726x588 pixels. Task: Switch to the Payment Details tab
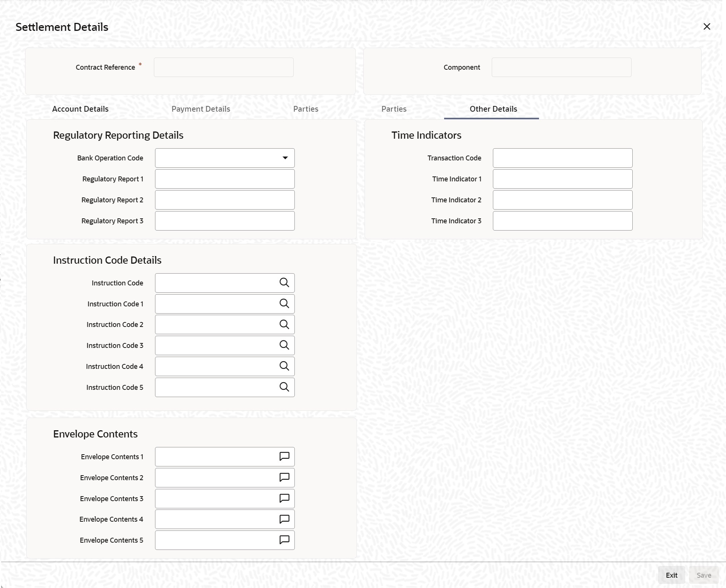pos(201,109)
